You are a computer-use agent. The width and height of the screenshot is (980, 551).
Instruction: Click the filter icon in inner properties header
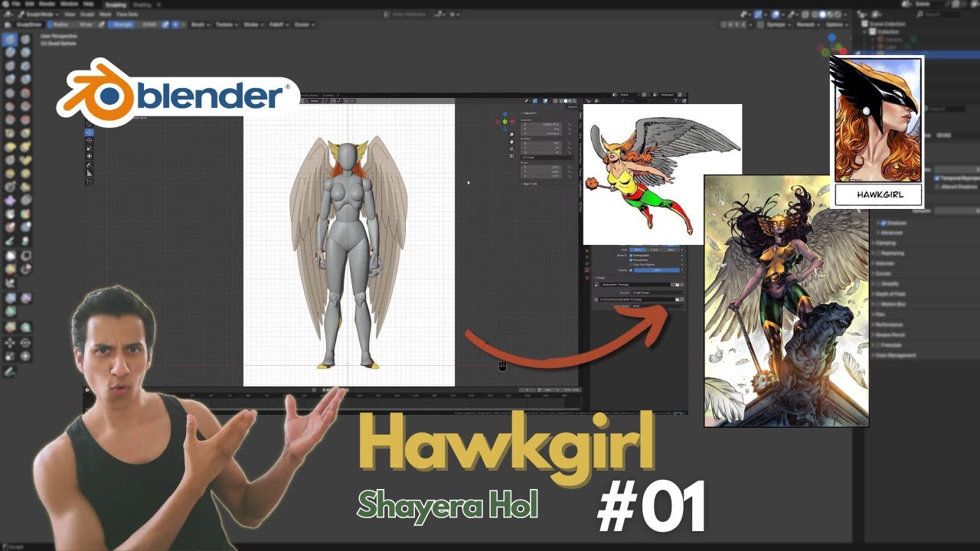click(x=677, y=101)
